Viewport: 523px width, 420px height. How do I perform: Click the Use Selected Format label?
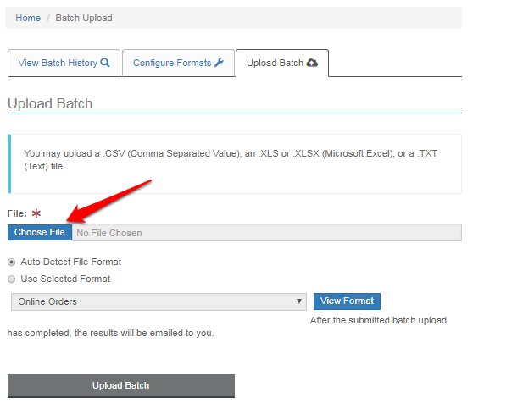(x=65, y=279)
